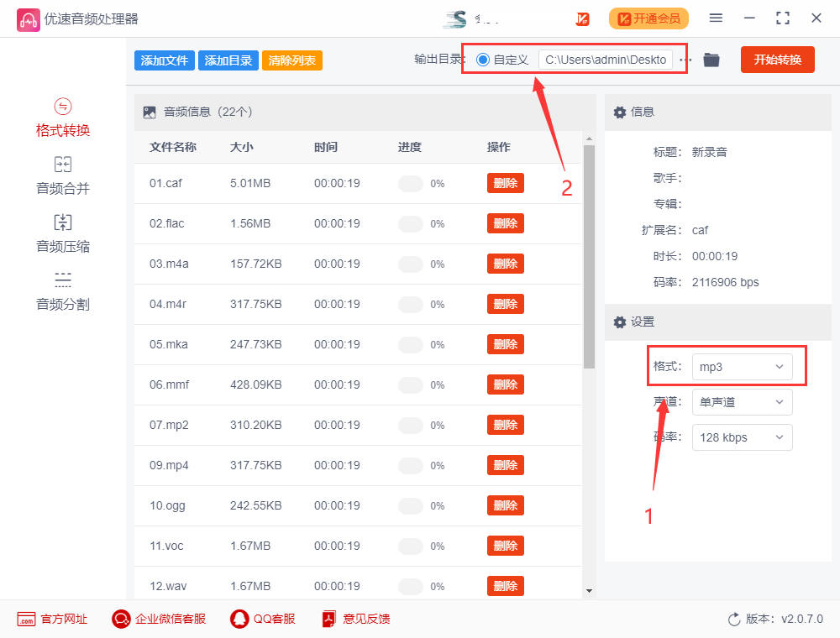Open the 声道 单声道 channel dropdown

(742, 402)
